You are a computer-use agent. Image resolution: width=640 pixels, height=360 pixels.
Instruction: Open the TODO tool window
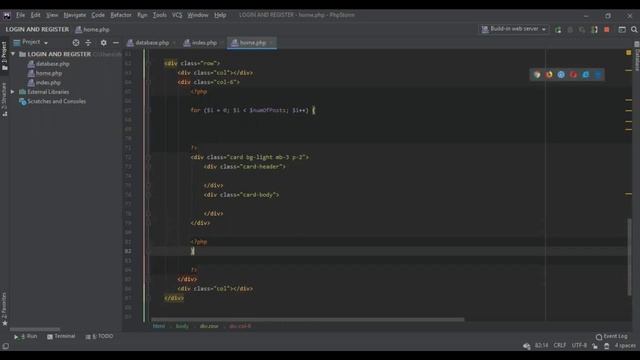(x=99, y=336)
